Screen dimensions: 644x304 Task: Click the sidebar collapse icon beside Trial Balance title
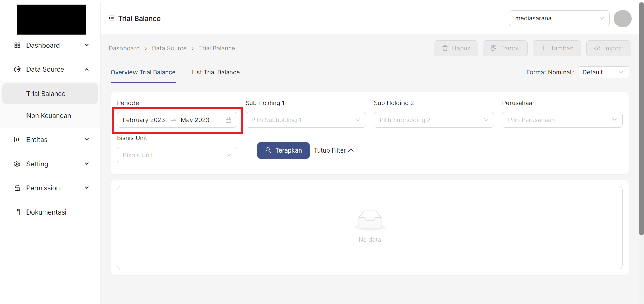coord(111,18)
